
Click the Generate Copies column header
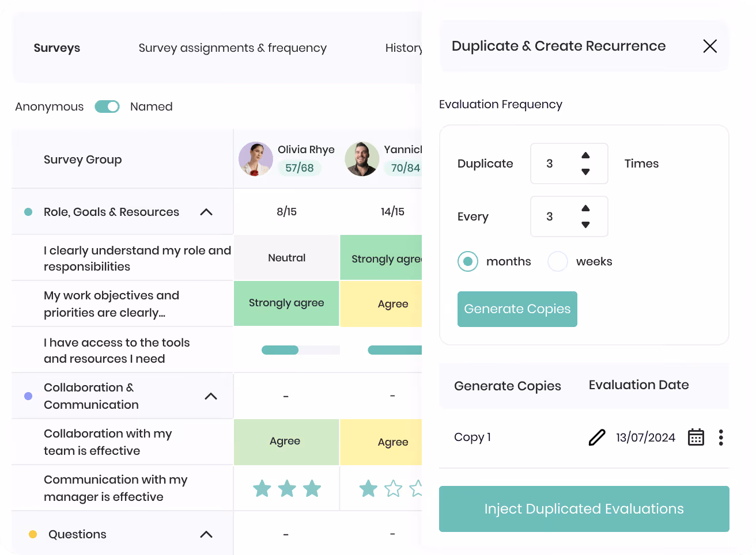click(507, 386)
